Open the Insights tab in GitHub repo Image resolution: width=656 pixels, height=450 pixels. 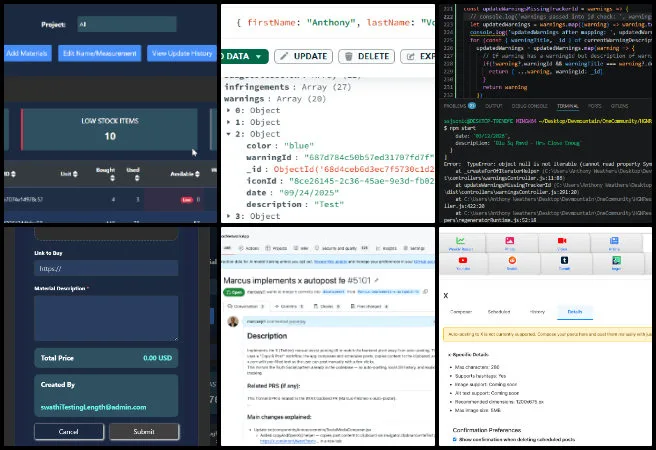pyautogui.click(x=386, y=248)
